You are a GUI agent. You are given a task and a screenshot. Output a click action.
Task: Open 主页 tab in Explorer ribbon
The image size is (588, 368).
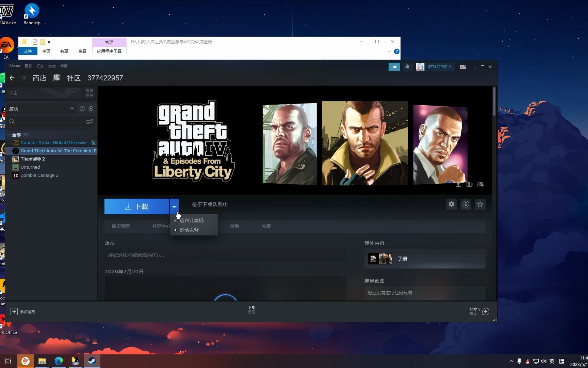point(46,51)
